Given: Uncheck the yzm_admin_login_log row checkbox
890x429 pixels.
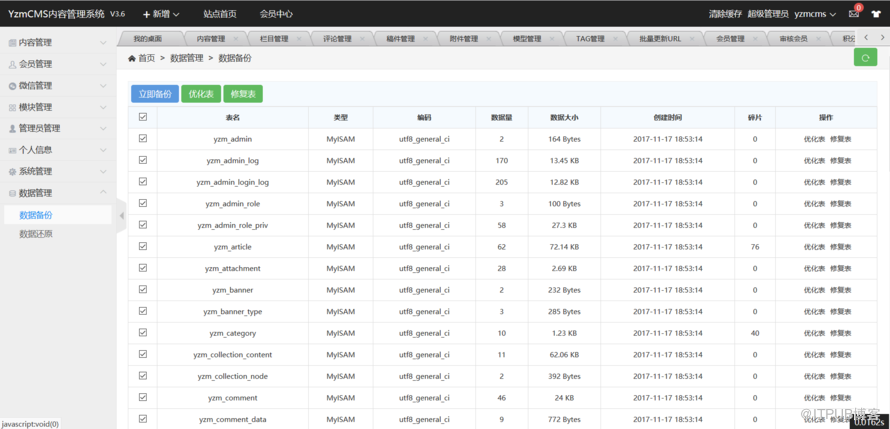Looking at the screenshot, I should (x=142, y=182).
